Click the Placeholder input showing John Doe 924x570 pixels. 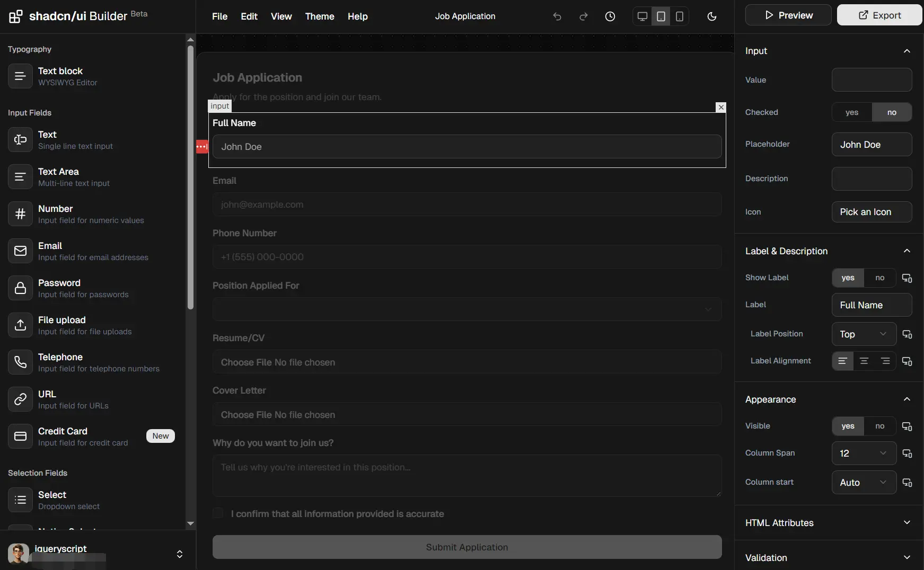click(x=871, y=145)
